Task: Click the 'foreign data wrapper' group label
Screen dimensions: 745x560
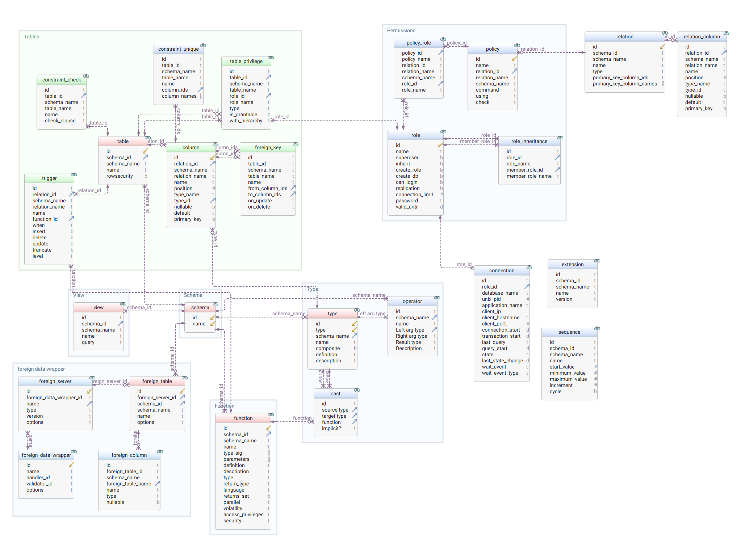Action: point(41,369)
